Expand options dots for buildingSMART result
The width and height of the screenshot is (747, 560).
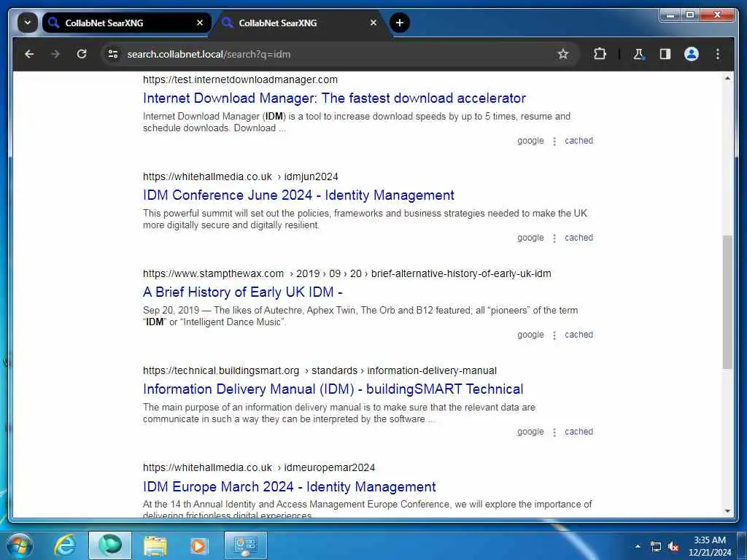pyautogui.click(x=554, y=432)
